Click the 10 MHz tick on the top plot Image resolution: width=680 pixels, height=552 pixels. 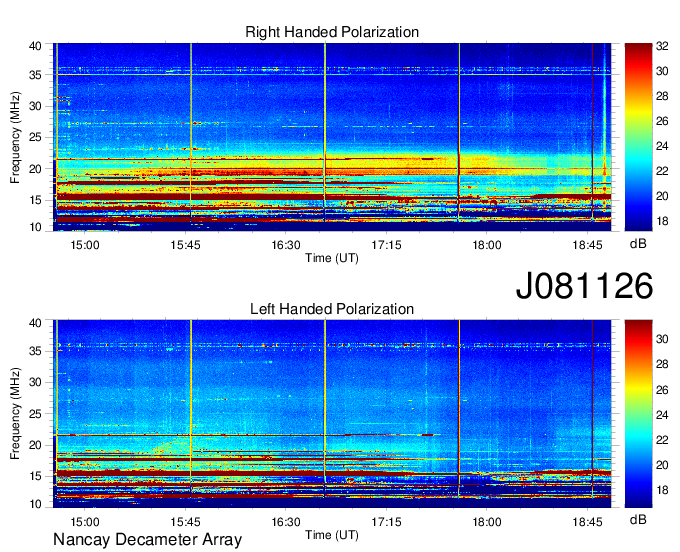coord(35,227)
